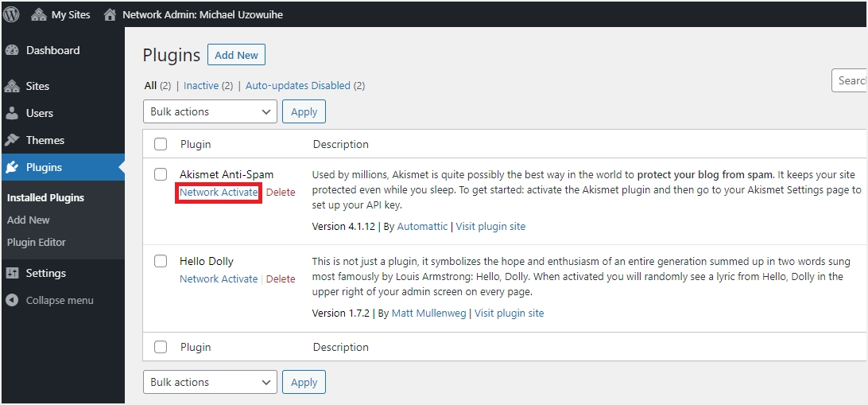The height and width of the screenshot is (405, 868).
Task: Filter by Inactive plugins
Action: [x=201, y=85]
